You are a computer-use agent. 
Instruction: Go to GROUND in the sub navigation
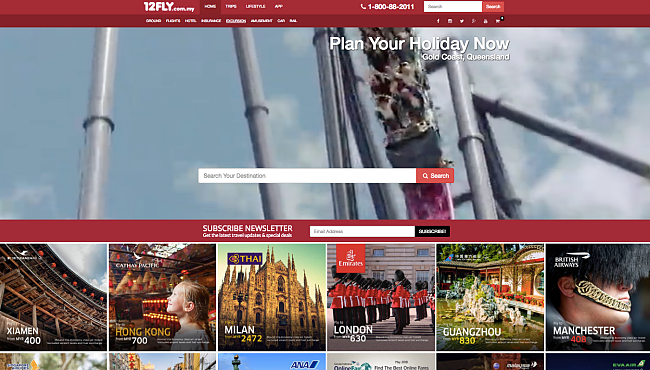click(x=153, y=21)
